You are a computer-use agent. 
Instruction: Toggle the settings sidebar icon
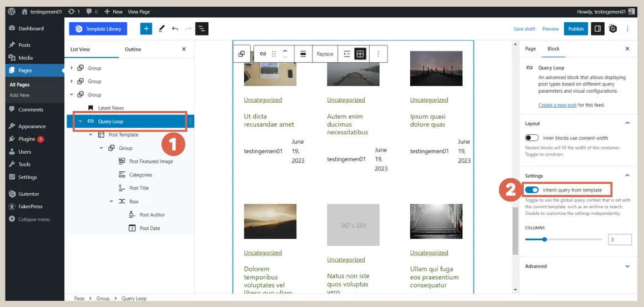pyautogui.click(x=597, y=29)
